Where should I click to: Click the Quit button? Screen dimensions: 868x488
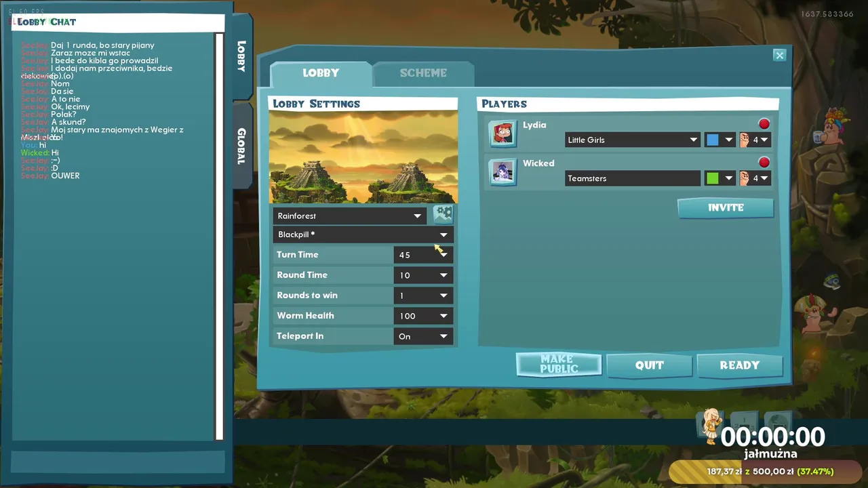649,365
